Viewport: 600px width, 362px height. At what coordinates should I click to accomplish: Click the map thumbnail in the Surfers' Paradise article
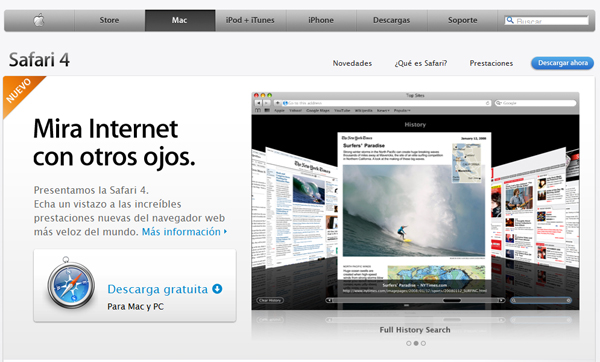point(467,163)
